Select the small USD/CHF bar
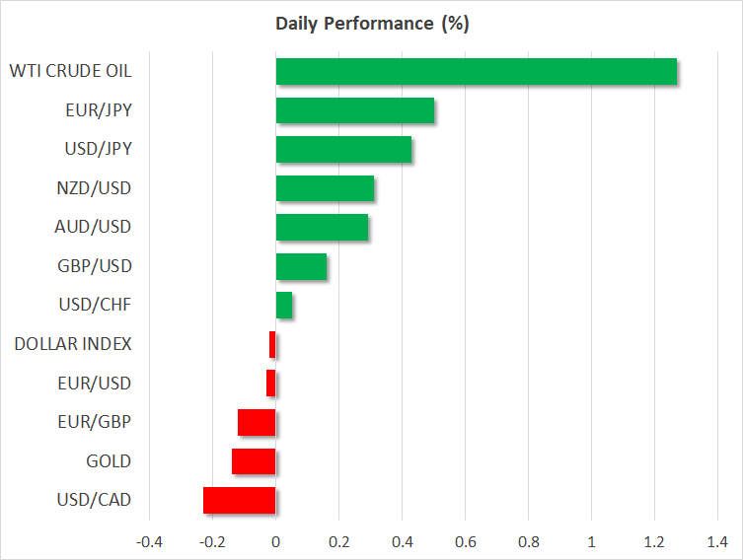The image size is (743, 560). [x=284, y=306]
